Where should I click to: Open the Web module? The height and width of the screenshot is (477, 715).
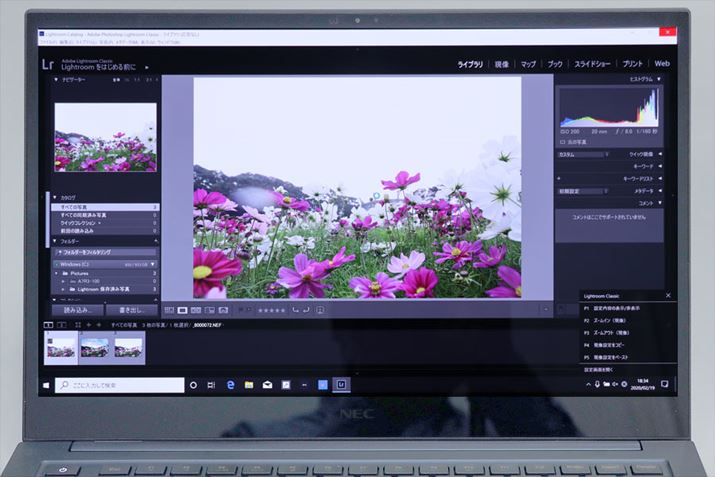tap(662, 64)
